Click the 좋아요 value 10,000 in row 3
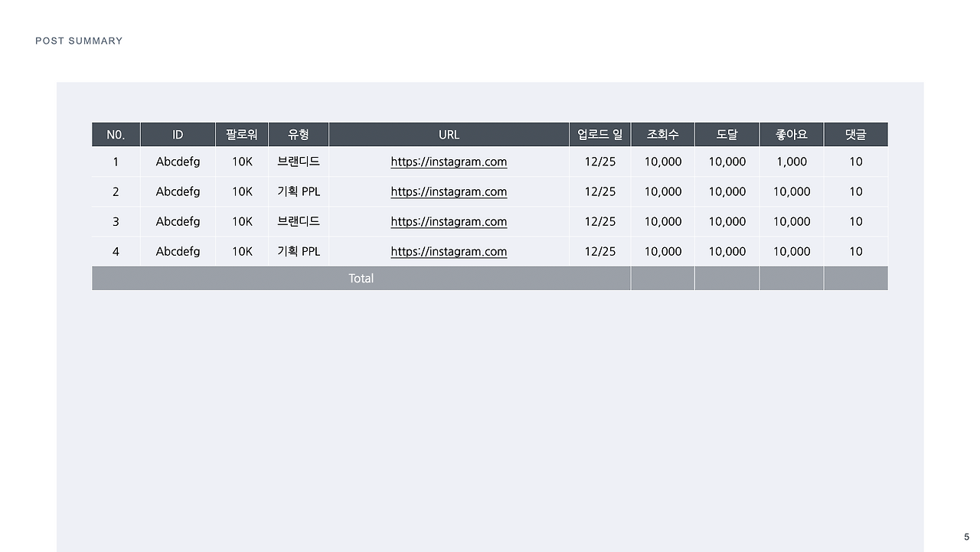The width and height of the screenshot is (980, 552). point(792,221)
